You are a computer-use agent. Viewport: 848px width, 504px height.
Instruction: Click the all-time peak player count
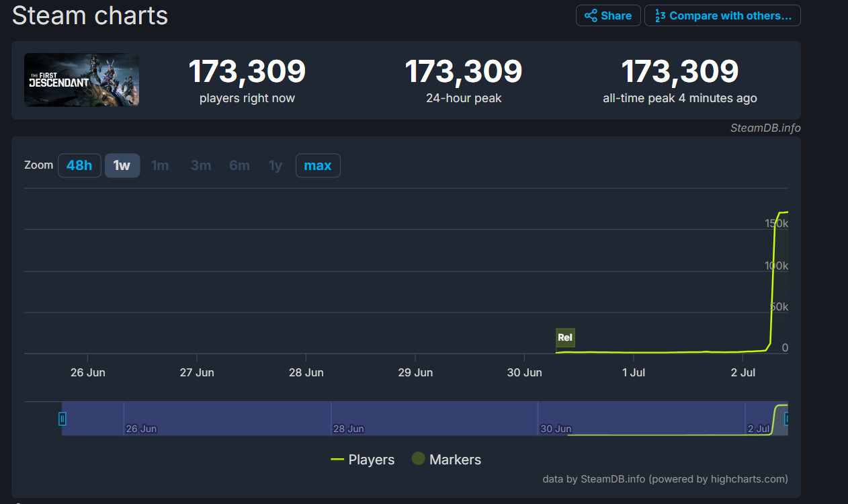tap(679, 71)
